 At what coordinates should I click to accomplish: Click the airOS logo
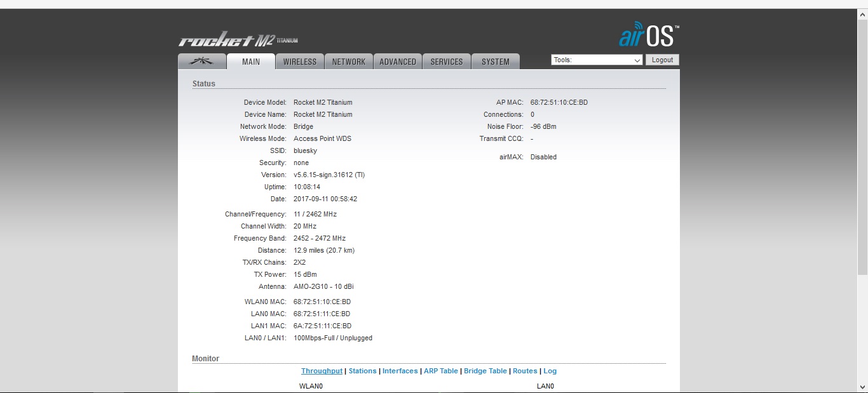pyautogui.click(x=649, y=36)
